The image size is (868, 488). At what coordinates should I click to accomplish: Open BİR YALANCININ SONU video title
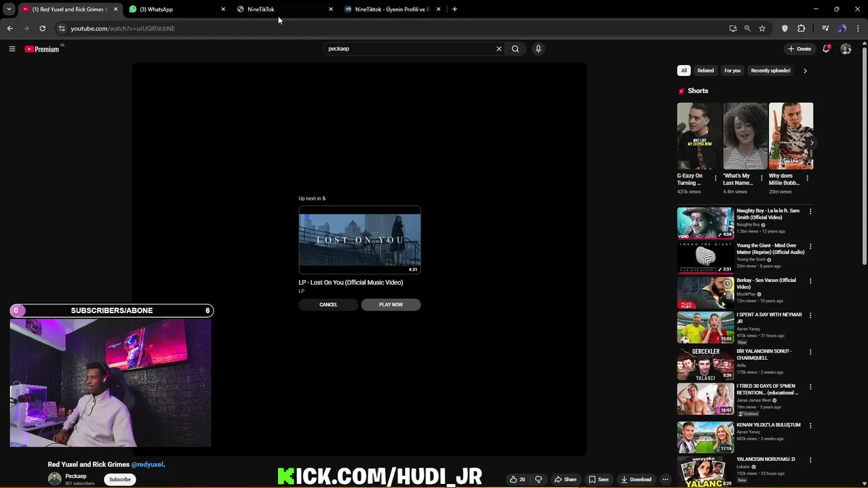764,354
